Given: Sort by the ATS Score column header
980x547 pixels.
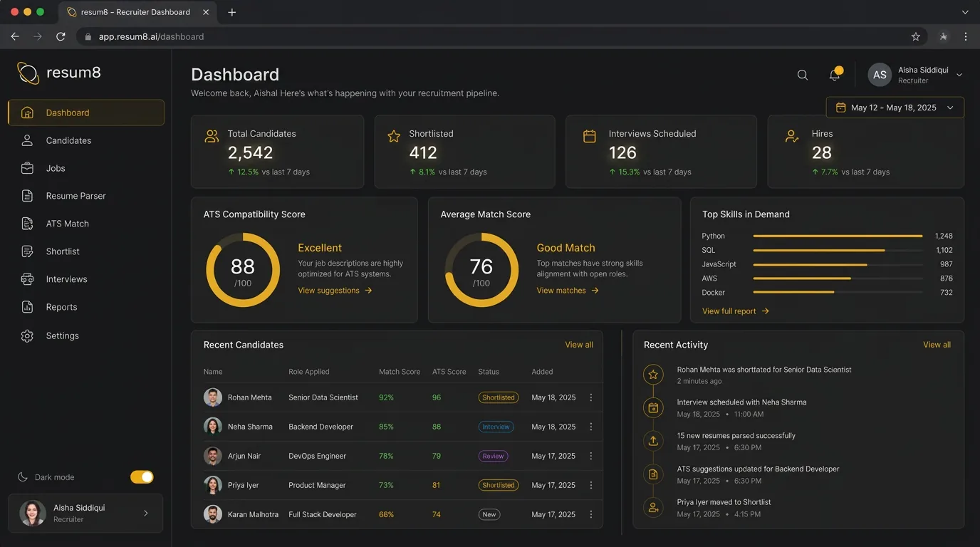Looking at the screenshot, I should click(449, 372).
